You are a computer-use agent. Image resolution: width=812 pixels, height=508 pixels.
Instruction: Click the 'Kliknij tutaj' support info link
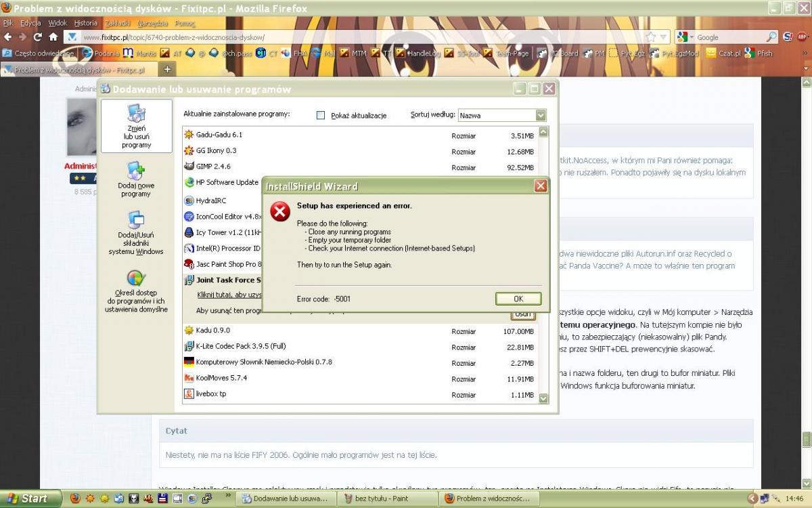(x=229, y=295)
